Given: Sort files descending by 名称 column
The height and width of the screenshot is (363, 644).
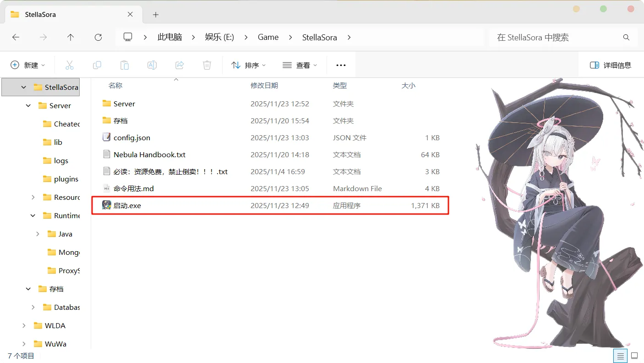Looking at the screenshot, I should 115,85.
